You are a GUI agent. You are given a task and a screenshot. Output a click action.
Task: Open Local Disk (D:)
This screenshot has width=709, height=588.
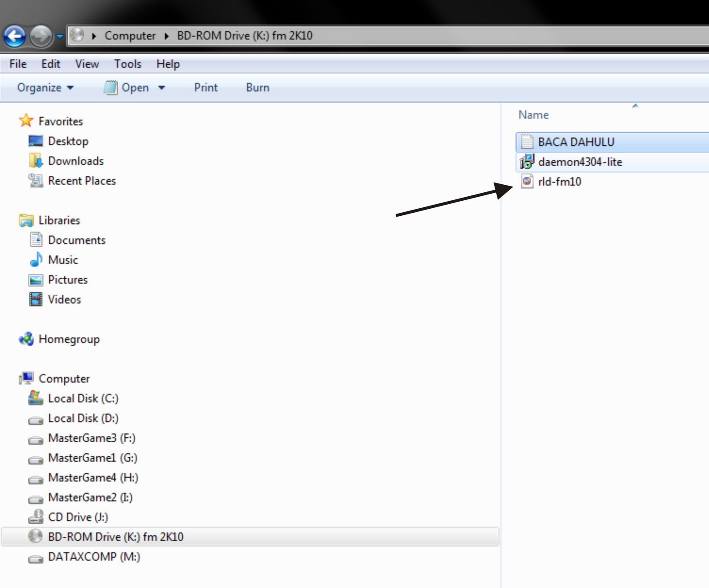pyautogui.click(x=83, y=418)
